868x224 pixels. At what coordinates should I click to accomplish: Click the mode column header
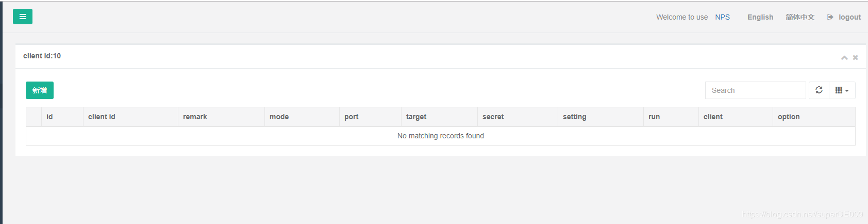point(279,117)
